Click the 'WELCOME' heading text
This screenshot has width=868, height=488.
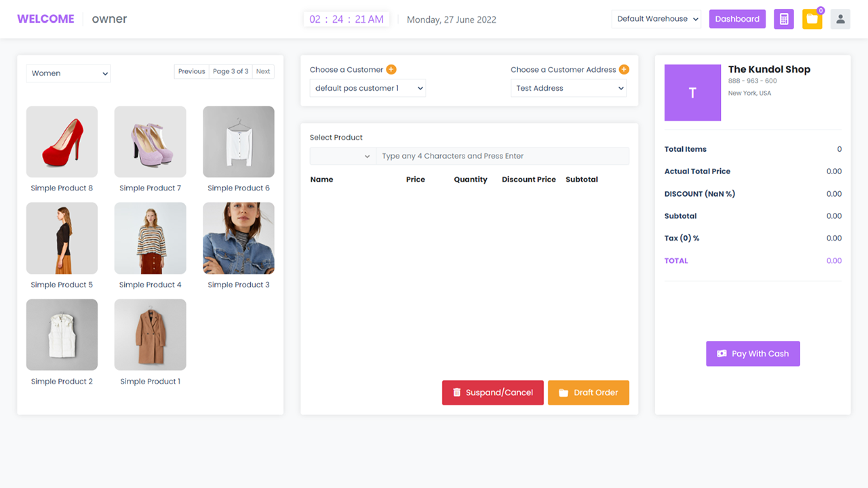pos(45,19)
